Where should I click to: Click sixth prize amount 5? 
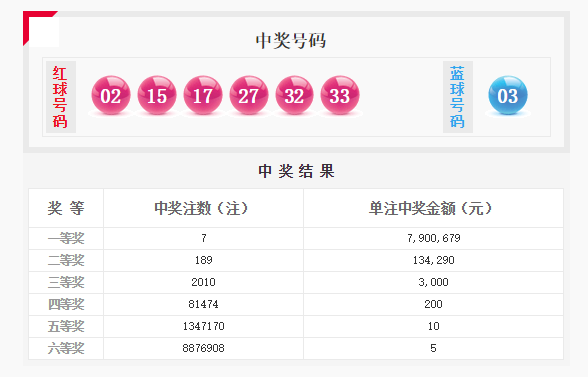433,348
